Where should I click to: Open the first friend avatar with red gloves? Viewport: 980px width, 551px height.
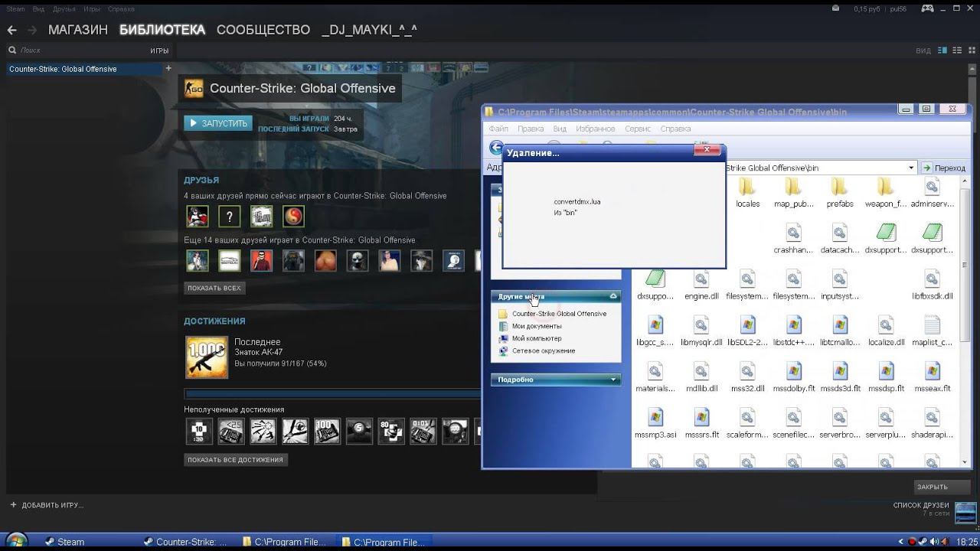(198, 217)
